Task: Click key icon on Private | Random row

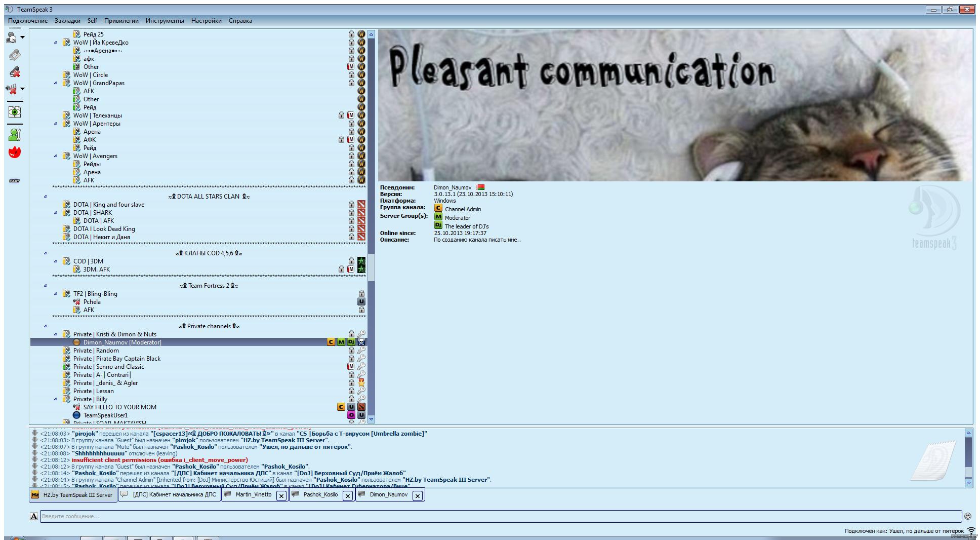Action: point(361,351)
